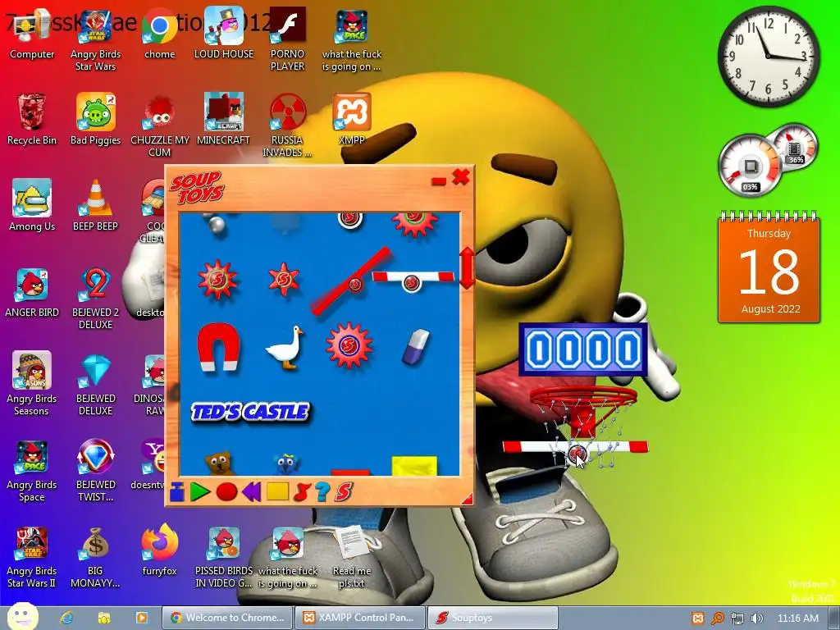
Task: Click the green play button in Souptoys
Action: tap(199, 491)
